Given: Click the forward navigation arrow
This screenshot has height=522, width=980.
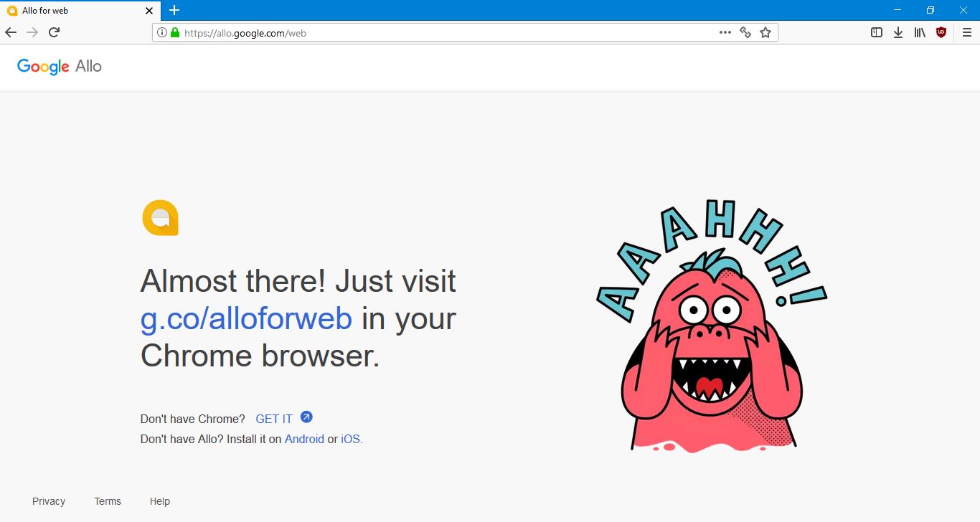Looking at the screenshot, I should [x=32, y=32].
